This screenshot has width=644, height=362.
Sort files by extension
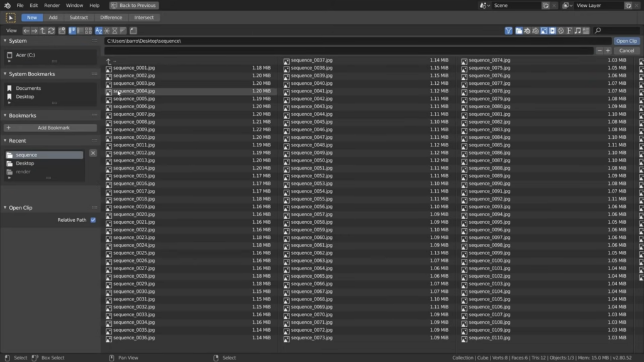(x=107, y=31)
